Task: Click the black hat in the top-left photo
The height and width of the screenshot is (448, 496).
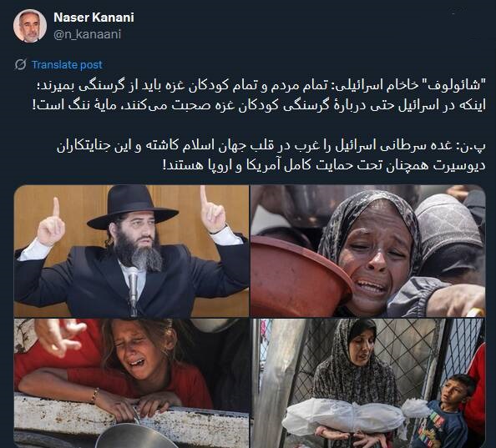Action: point(133,207)
